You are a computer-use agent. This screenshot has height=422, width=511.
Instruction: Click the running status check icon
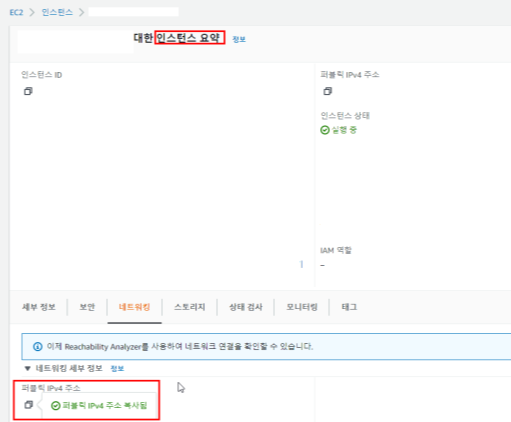pos(325,130)
